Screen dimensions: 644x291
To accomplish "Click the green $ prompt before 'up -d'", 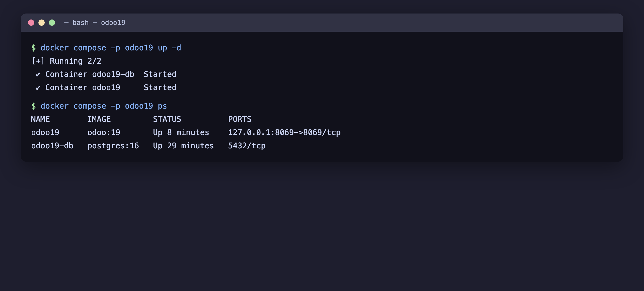I will tap(33, 48).
